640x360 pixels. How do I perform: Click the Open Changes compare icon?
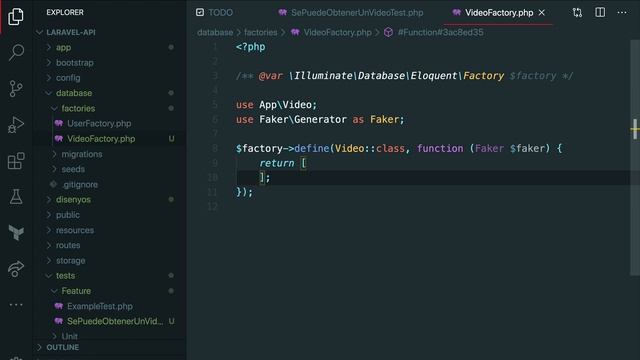click(577, 13)
